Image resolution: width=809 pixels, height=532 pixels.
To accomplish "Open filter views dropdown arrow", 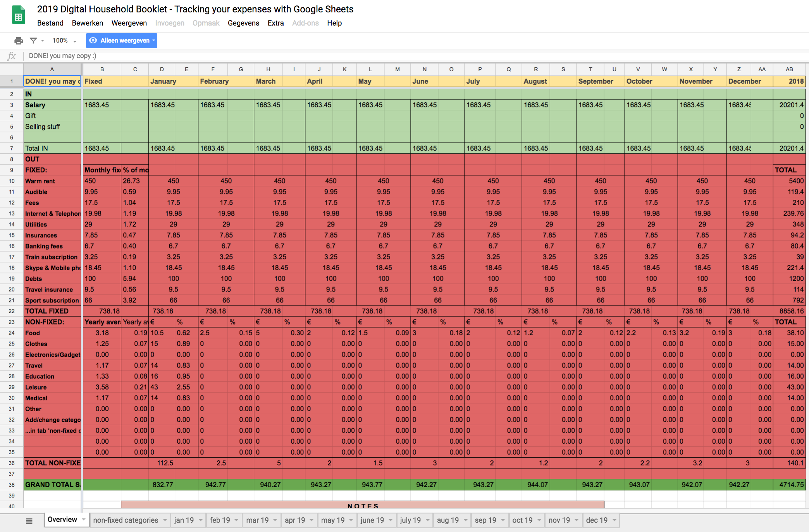I will point(42,41).
